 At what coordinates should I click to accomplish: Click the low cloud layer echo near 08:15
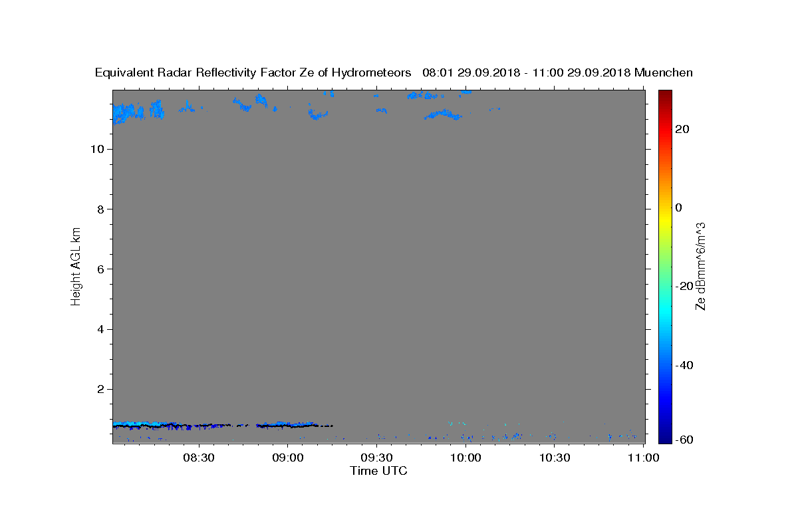click(x=154, y=424)
